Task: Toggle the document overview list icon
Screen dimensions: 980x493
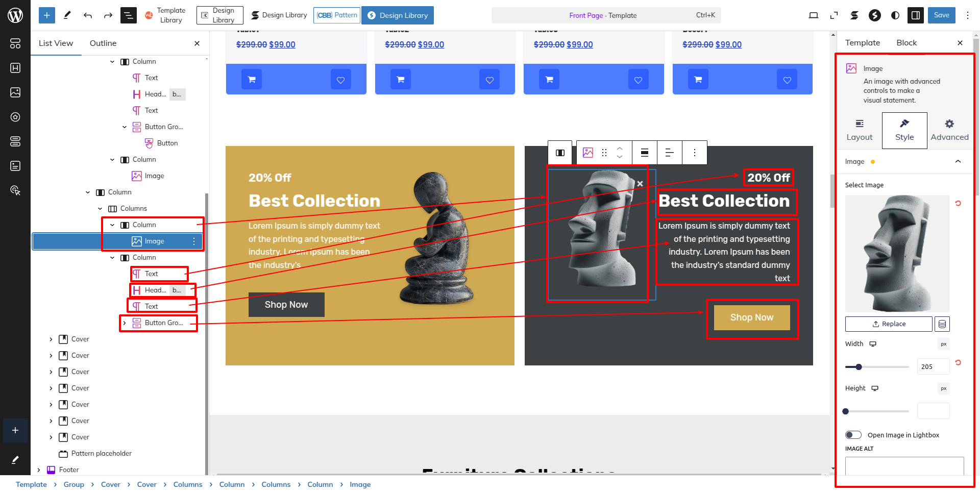Action: [x=128, y=15]
